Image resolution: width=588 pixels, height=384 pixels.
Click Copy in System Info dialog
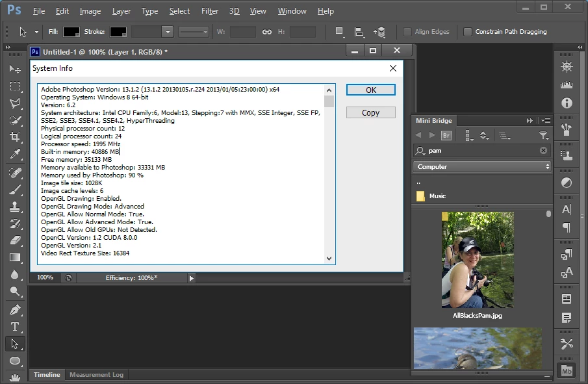(x=371, y=112)
